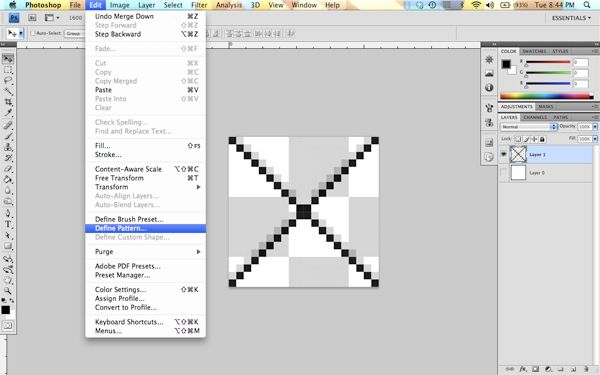Show Layer 0 using its visibility box
The width and height of the screenshot is (600, 375).
click(x=504, y=173)
